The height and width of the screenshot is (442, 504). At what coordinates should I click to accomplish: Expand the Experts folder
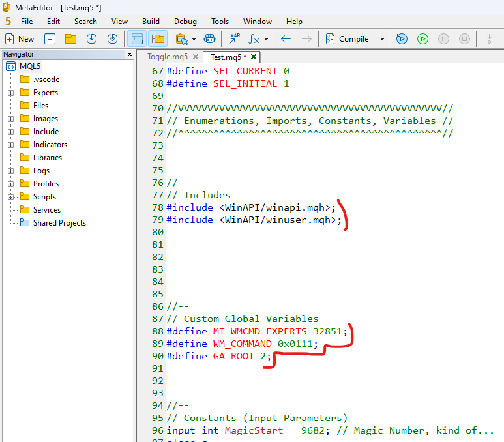10,93
